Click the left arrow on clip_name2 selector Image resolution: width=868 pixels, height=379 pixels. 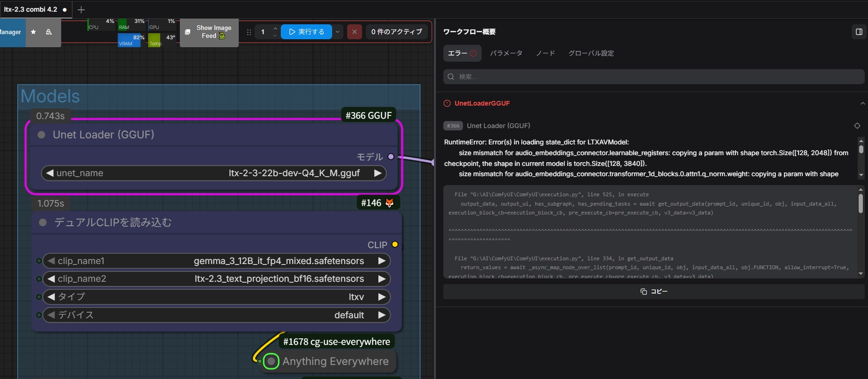[x=51, y=279]
